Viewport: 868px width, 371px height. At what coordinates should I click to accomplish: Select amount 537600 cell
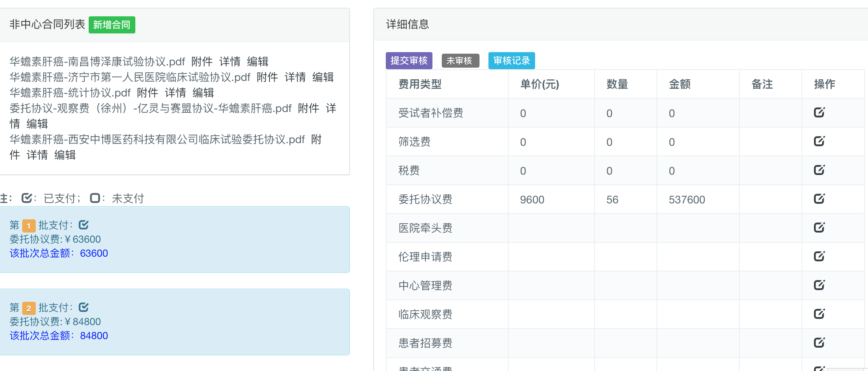pos(698,199)
